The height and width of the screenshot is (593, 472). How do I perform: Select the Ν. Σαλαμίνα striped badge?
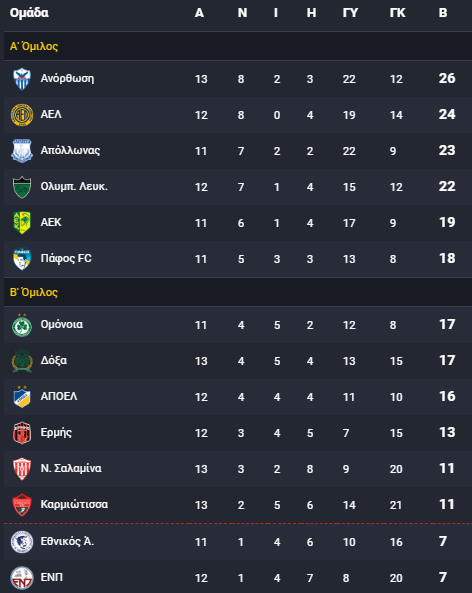tap(22, 469)
